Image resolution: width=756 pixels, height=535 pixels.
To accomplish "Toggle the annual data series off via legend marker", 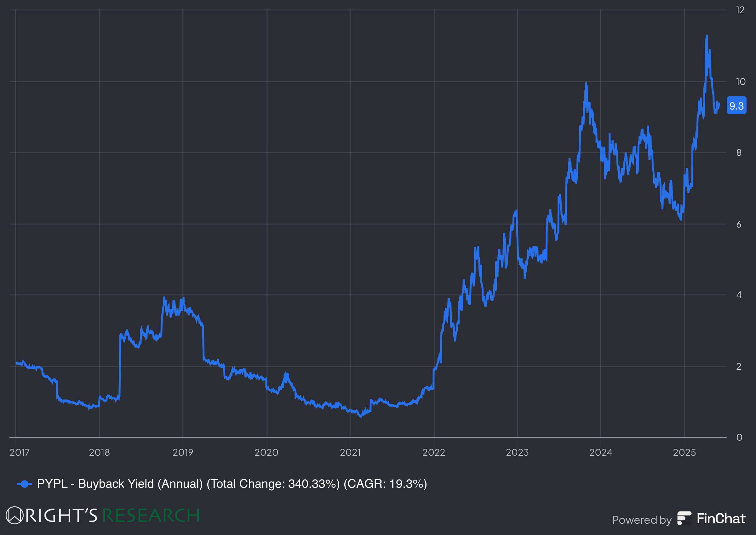I will click(x=24, y=484).
